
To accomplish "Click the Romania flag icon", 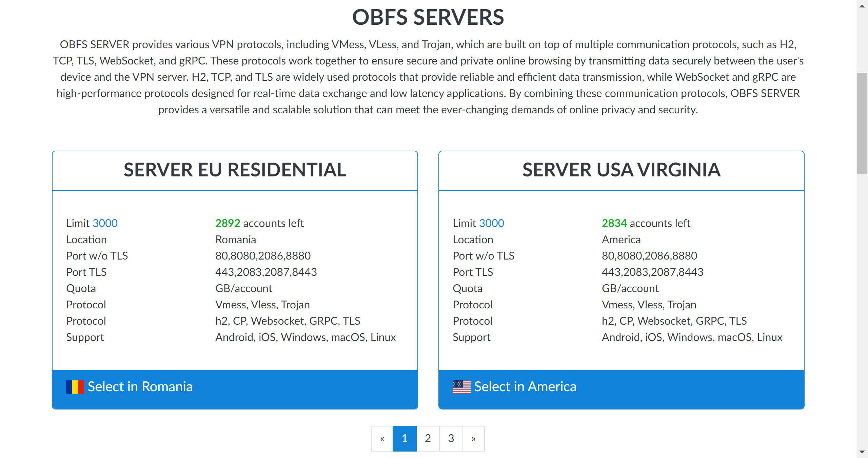I will (x=75, y=387).
